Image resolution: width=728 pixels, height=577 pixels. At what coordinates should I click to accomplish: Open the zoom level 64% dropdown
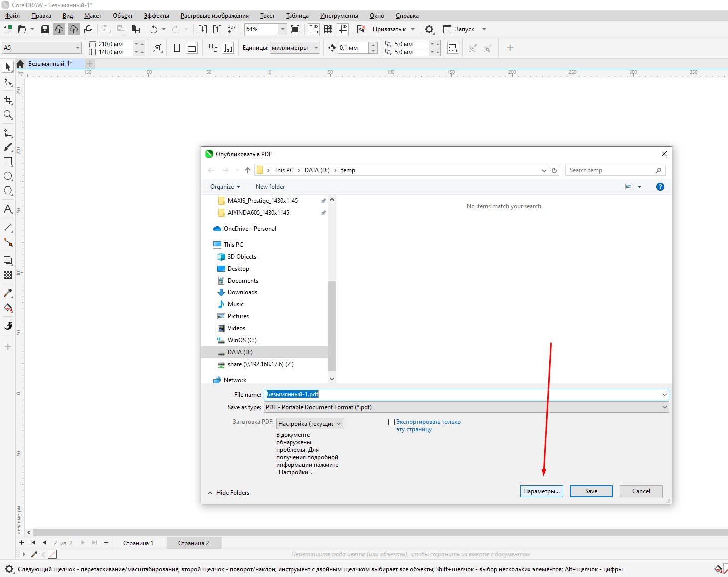click(282, 29)
